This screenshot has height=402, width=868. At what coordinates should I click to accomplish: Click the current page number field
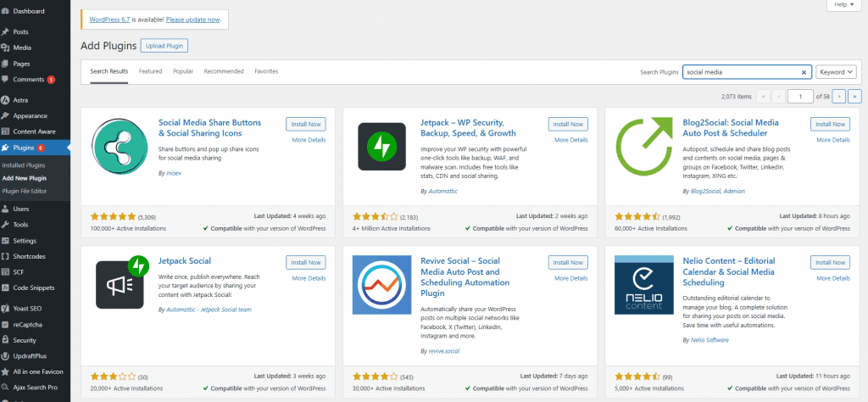[x=800, y=97]
